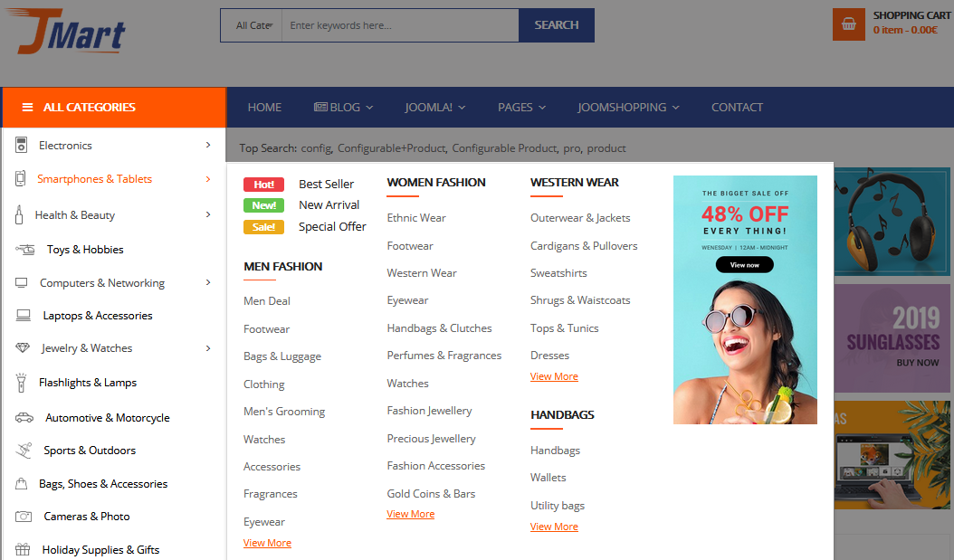Screen dimensions: 954x560
Task: Expand the Computers & Networking submenu arrow
Action: tap(208, 282)
